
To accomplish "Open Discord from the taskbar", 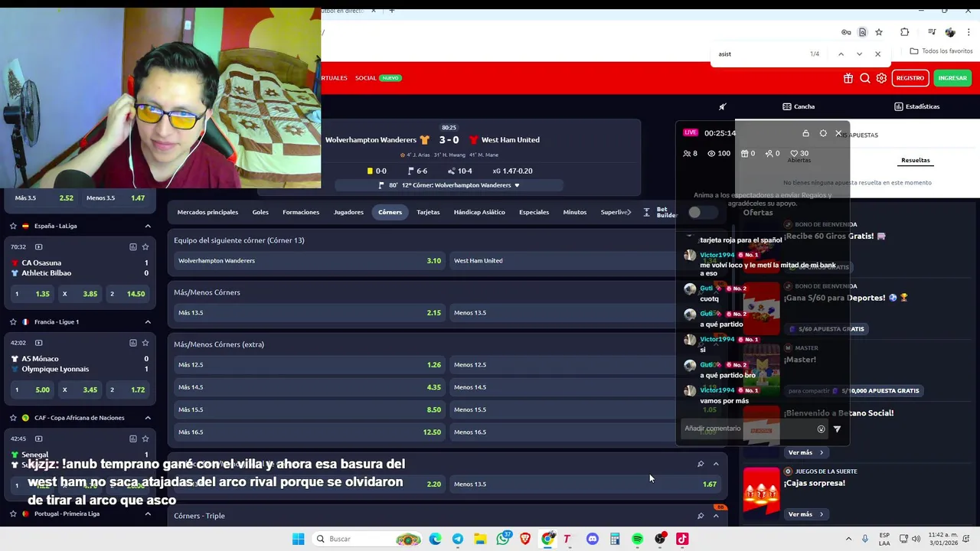I will coord(592,539).
